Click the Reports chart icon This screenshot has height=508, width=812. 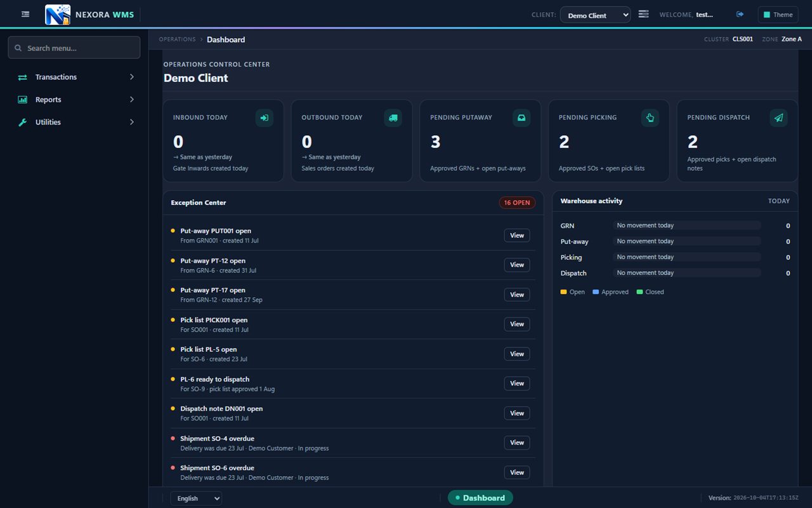[x=23, y=100]
